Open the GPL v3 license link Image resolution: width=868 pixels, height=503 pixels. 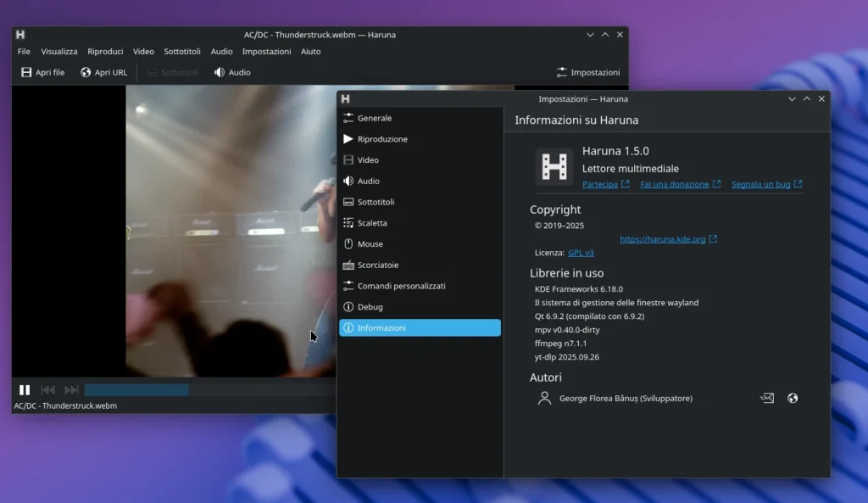(581, 252)
